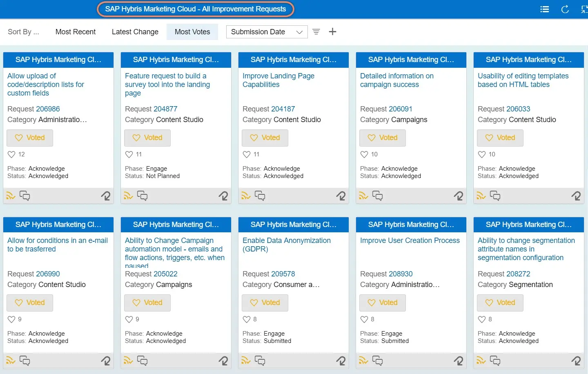Sort by Most Recent
This screenshot has width=588, height=374.
76,32
